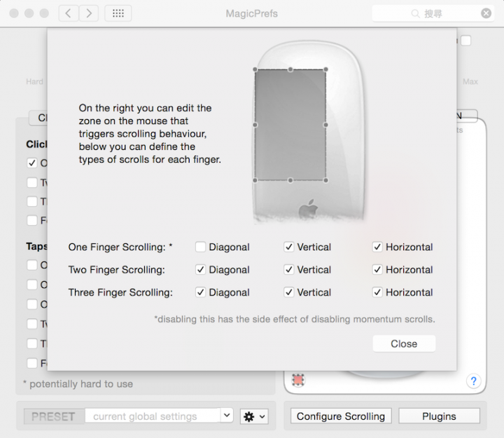Click the Configure Scrolling button
This screenshot has width=504, height=438.
click(x=341, y=416)
